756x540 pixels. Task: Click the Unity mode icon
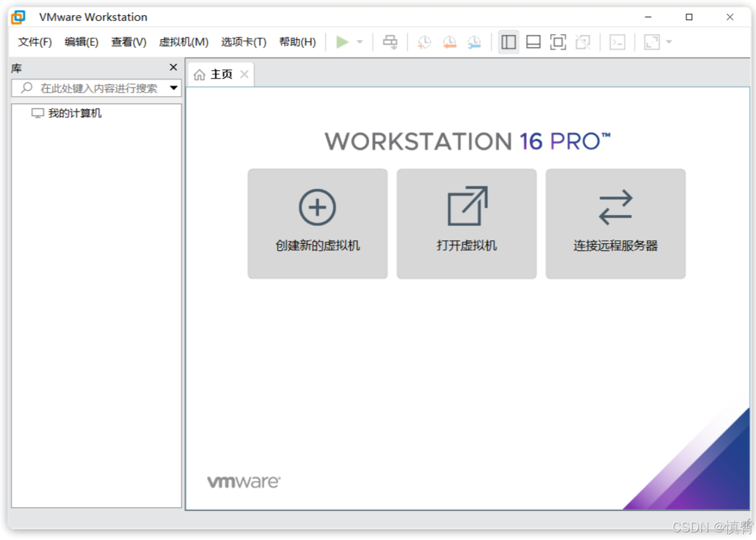583,42
